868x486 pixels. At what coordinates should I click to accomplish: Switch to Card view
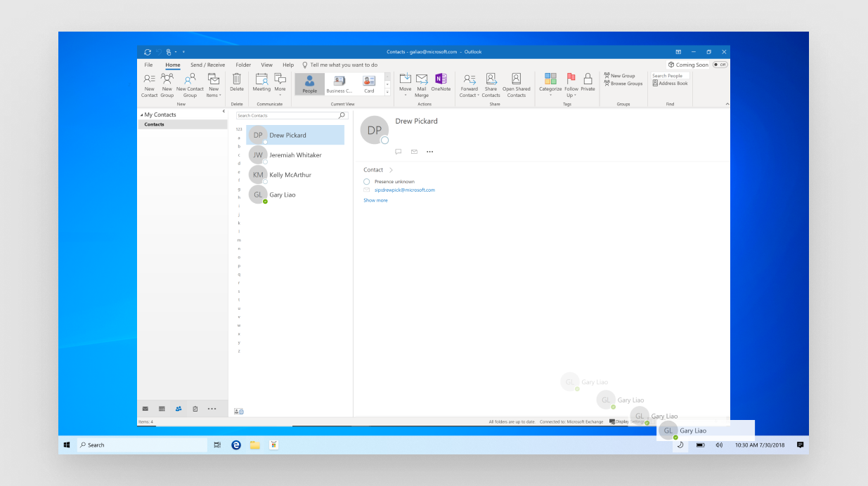pyautogui.click(x=369, y=84)
